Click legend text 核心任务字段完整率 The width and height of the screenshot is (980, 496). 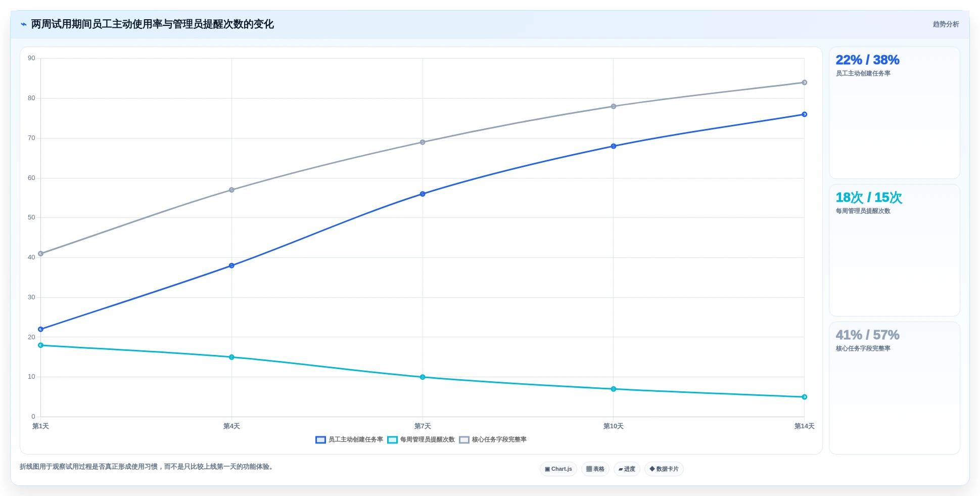[499, 440]
